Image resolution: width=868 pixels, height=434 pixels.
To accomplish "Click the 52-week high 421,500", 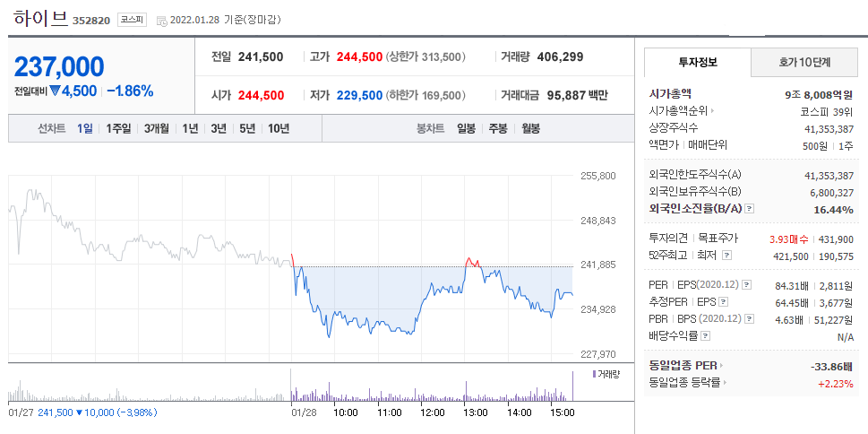I will pyautogui.click(x=789, y=256).
